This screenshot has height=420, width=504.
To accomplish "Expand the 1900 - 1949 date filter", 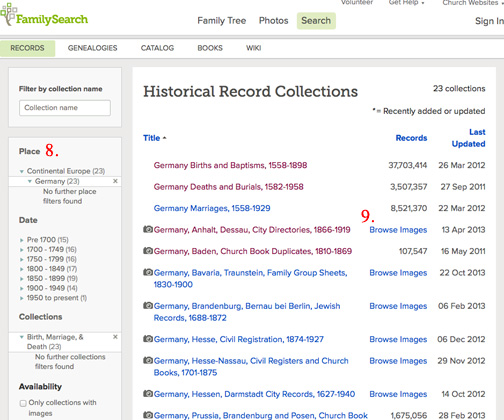I will pyautogui.click(x=22, y=288).
